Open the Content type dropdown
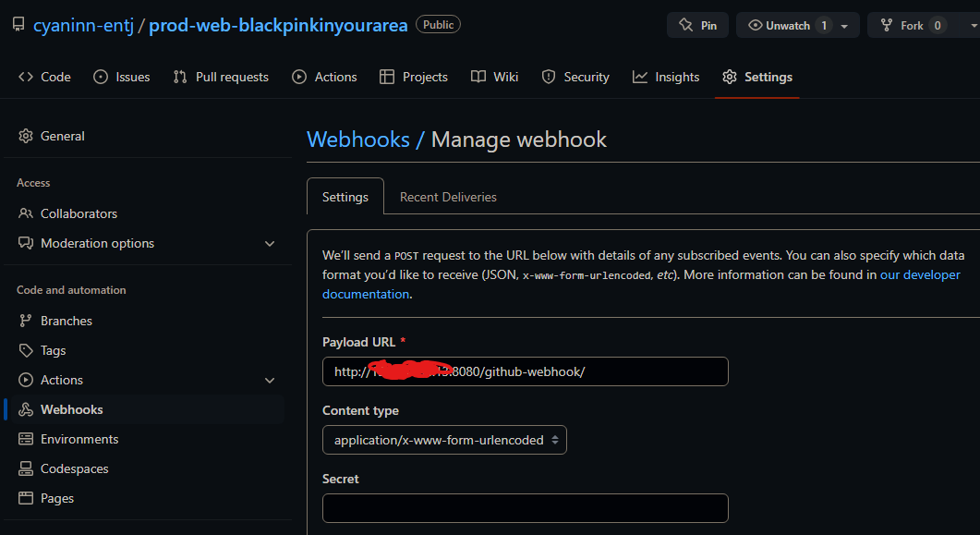Image resolution: width=980 pixels, height=535 pixels. click(x=444, y=440)
